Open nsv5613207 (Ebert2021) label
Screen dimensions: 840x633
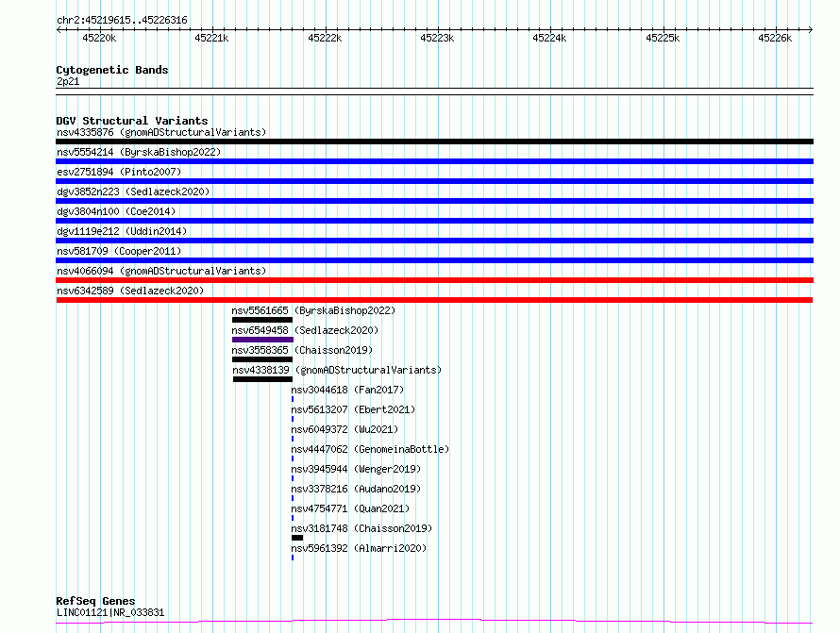click(x=353, y=409)
